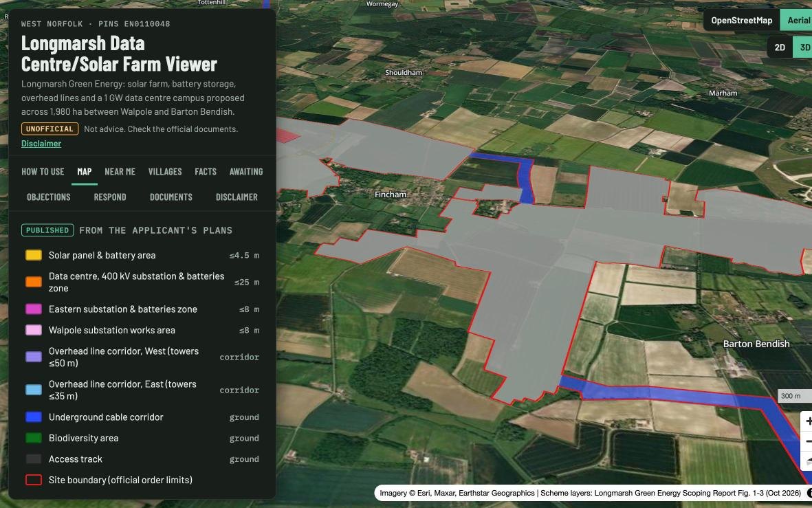This screenshot has width=812, height=508.
Task: Click 'Overhead line corridor, West' legend text
Action: [124, 357]
